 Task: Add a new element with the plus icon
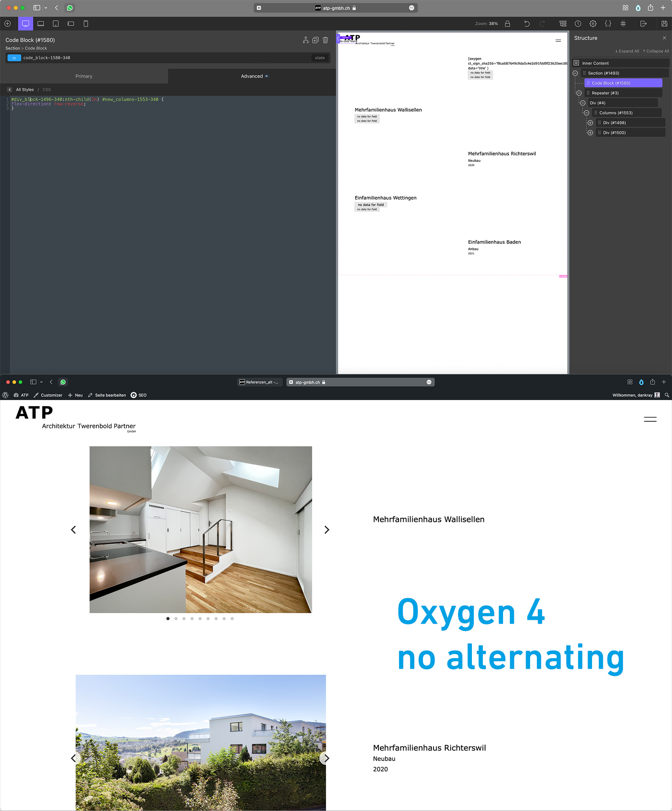(x=8, y=24)
